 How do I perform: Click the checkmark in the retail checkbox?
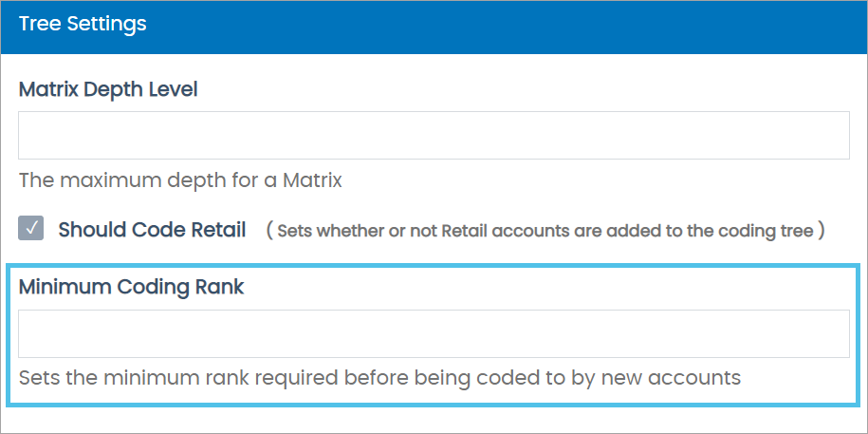coord(31,229)
